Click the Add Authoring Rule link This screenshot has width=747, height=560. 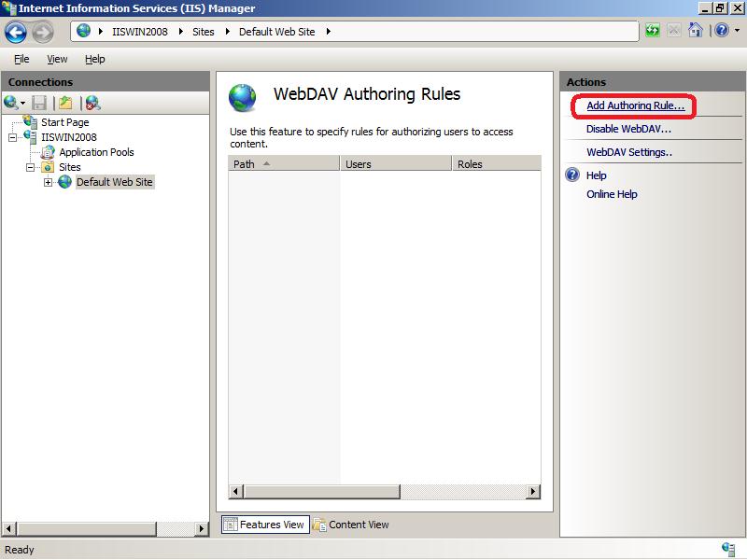click(x=635, y=105)
